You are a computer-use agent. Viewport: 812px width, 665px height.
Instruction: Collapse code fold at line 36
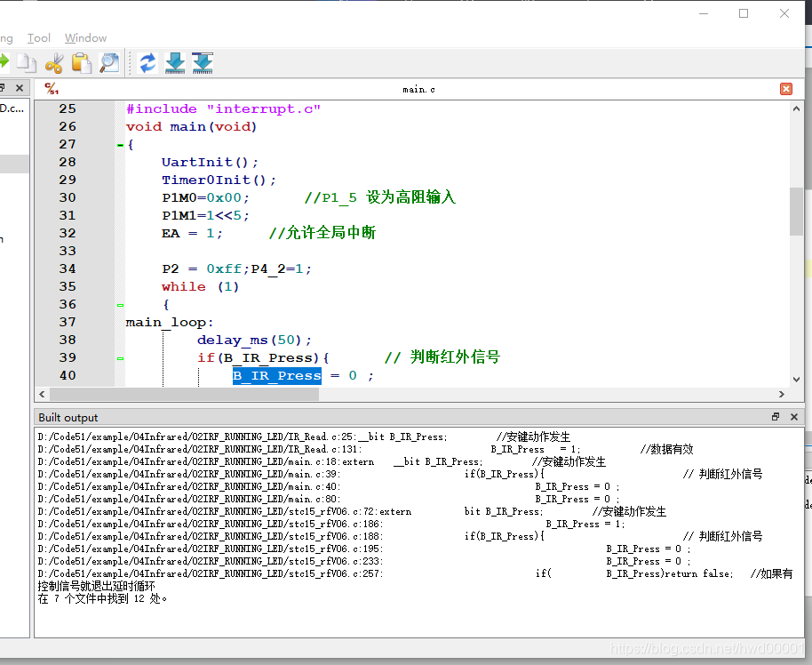[120, 305]
